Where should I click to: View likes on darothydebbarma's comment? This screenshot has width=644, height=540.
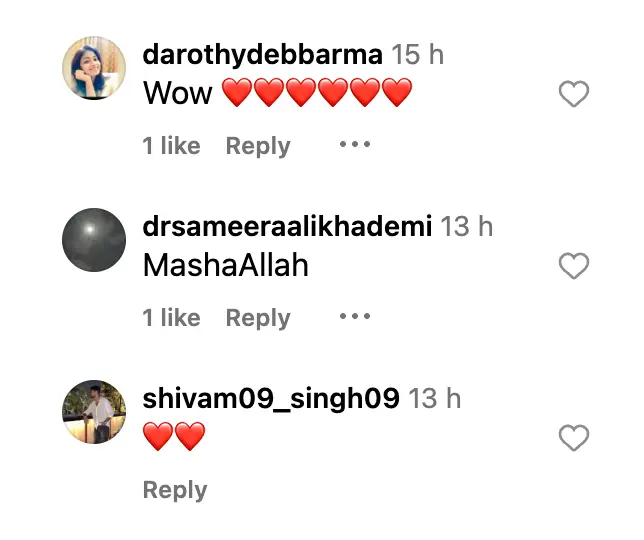tap(172, 145)
